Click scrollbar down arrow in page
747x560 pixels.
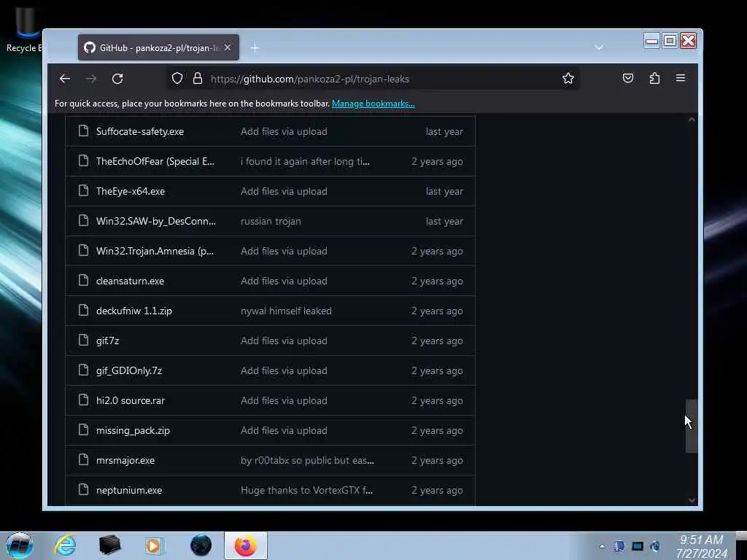pos(692,500)
